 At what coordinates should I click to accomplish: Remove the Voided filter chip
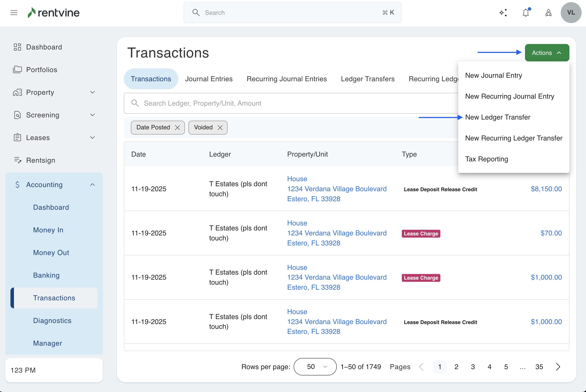coord(220,127)
